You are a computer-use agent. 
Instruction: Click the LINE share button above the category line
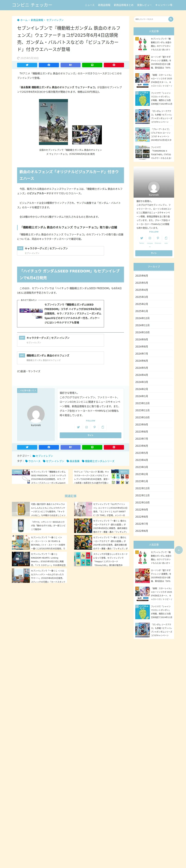92,447
